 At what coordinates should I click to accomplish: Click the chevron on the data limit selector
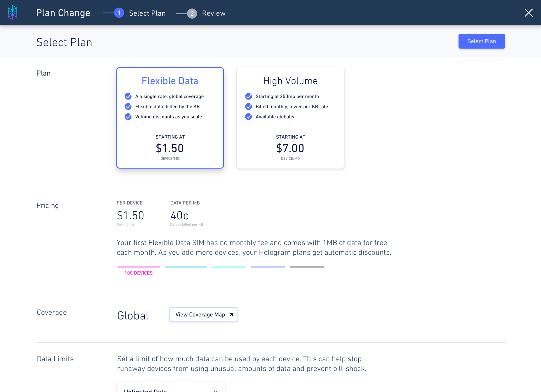click(x=216, y=391)
